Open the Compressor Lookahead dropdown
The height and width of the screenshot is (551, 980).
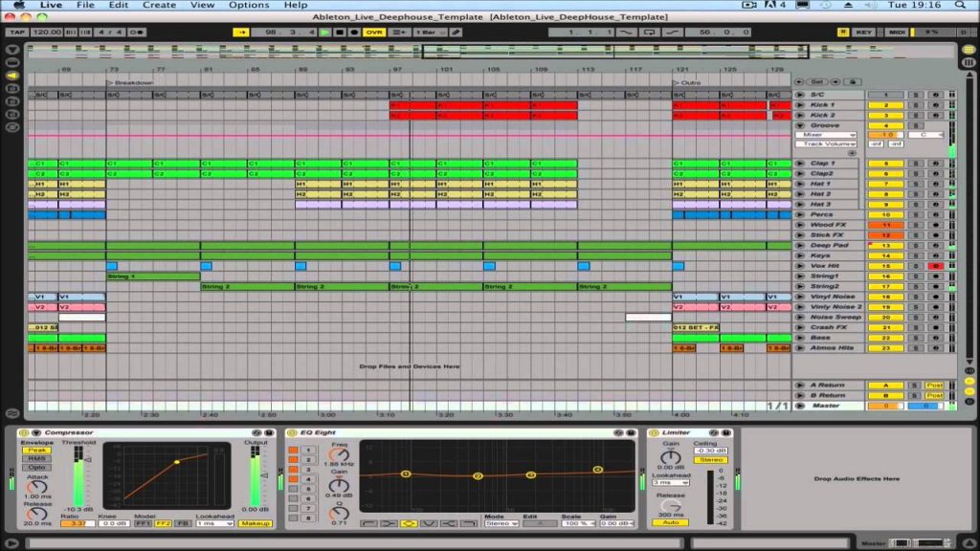tap(214, 523)
